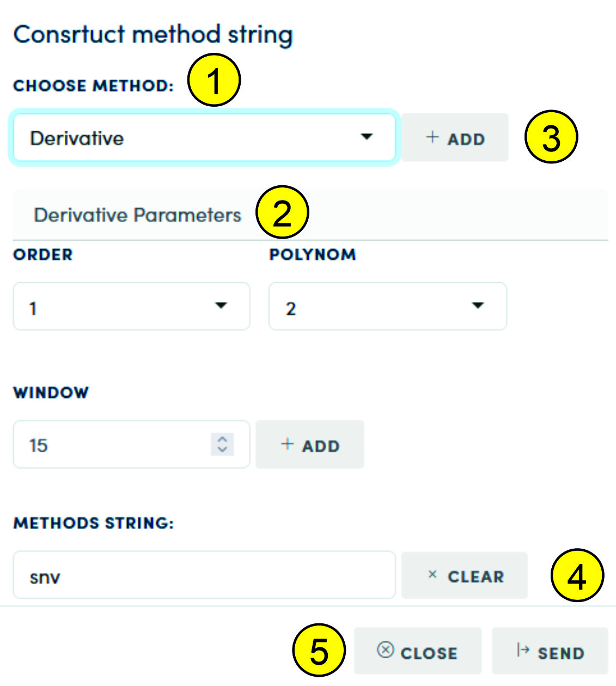Expand the Choose Method dropdown arrow
This screenshot has width=616, height=686.
(367, 137)
